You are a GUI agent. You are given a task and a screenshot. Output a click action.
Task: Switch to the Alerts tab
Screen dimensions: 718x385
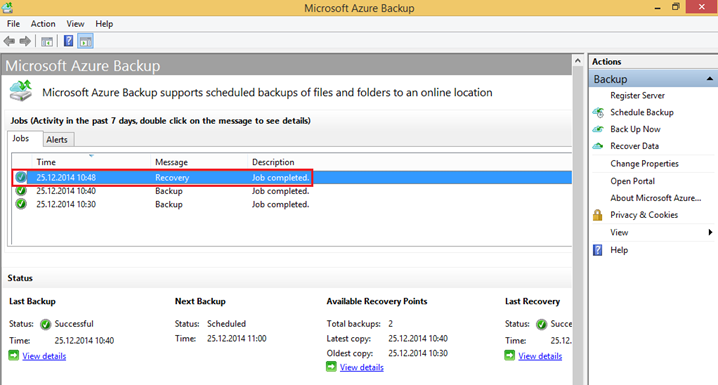tap(57, 140)
